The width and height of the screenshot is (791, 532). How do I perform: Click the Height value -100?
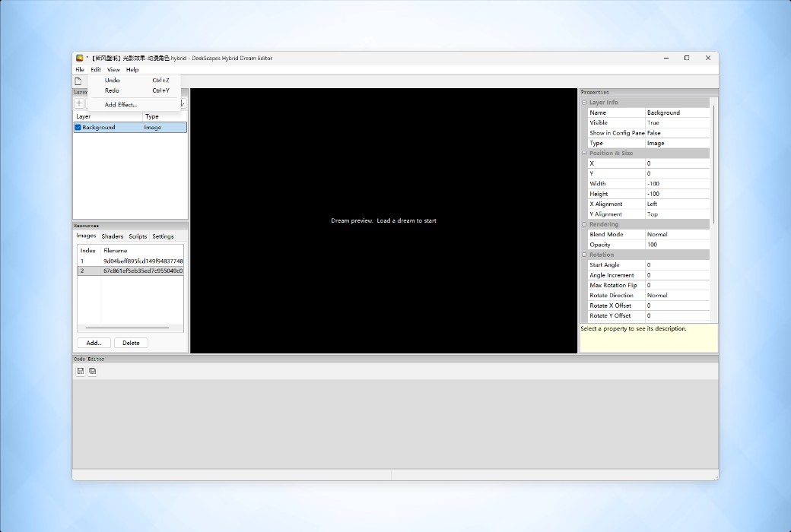coord(678,194)
